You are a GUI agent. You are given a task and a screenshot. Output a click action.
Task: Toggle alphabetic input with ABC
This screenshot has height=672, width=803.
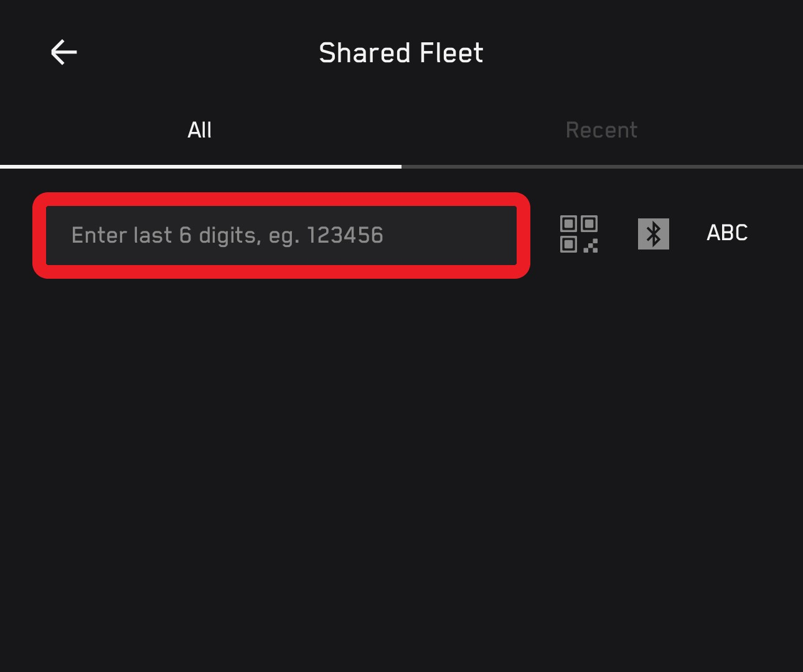tap(727, 233)
